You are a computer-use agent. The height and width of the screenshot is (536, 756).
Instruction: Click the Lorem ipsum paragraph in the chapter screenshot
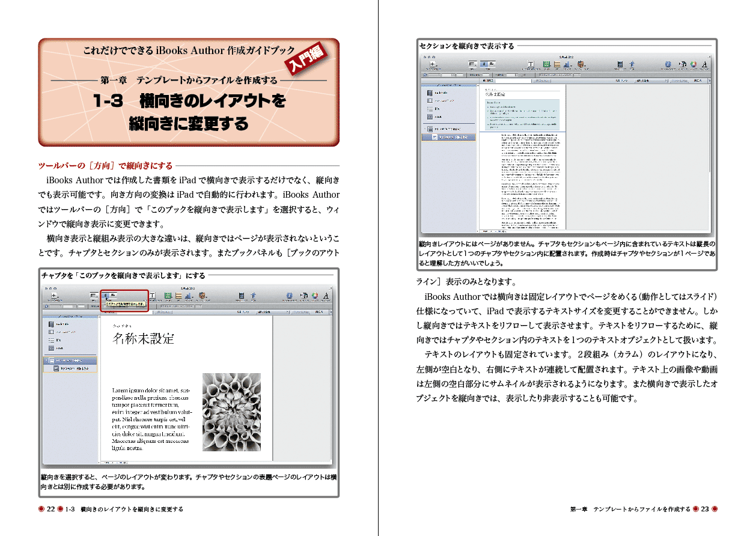(152, 419)
